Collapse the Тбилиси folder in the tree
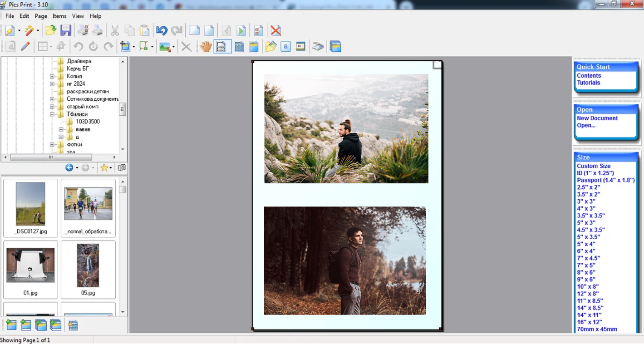 pyautogui.click(x=52, y=114)
